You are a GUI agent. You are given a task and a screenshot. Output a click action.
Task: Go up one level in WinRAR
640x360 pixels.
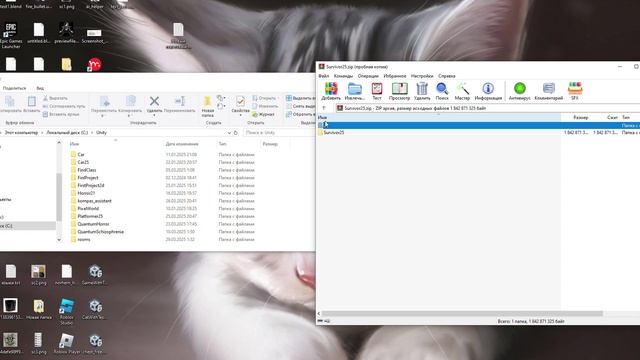tap(324, 108)
